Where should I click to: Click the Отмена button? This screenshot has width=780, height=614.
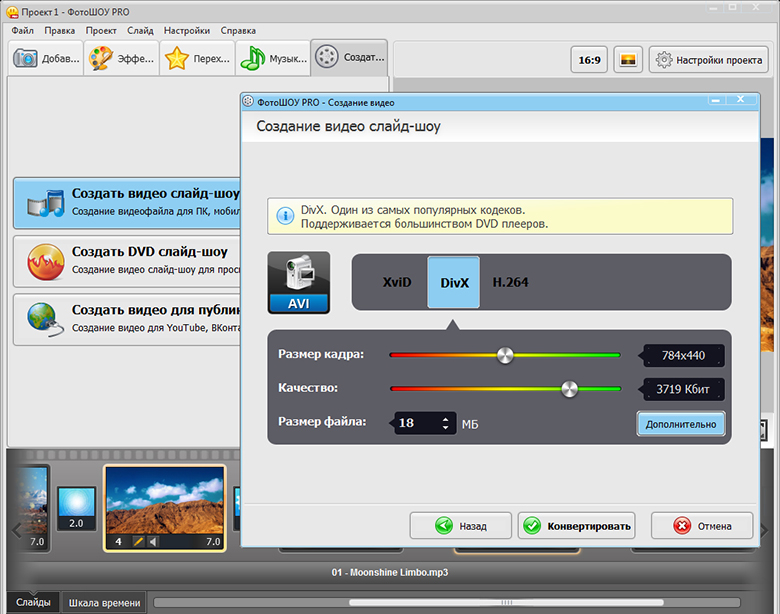(x=702, y=525)
